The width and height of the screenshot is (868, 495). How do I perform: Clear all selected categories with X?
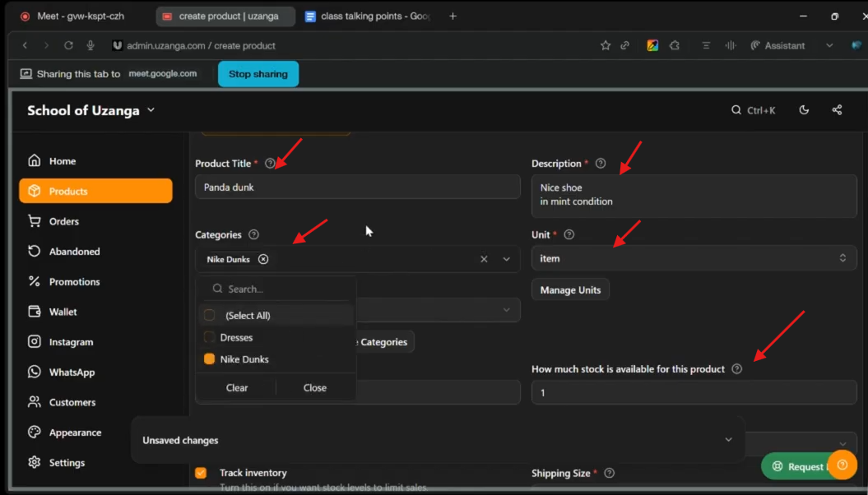point(484,259)
